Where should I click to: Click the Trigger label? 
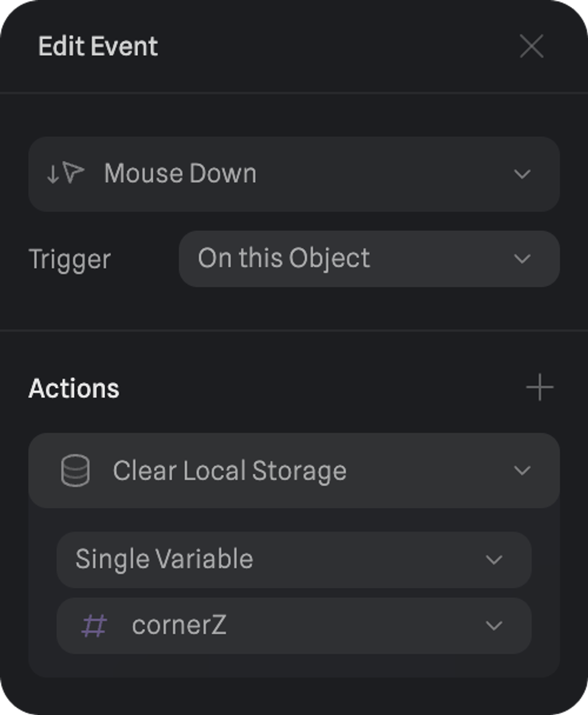point(70,259)
